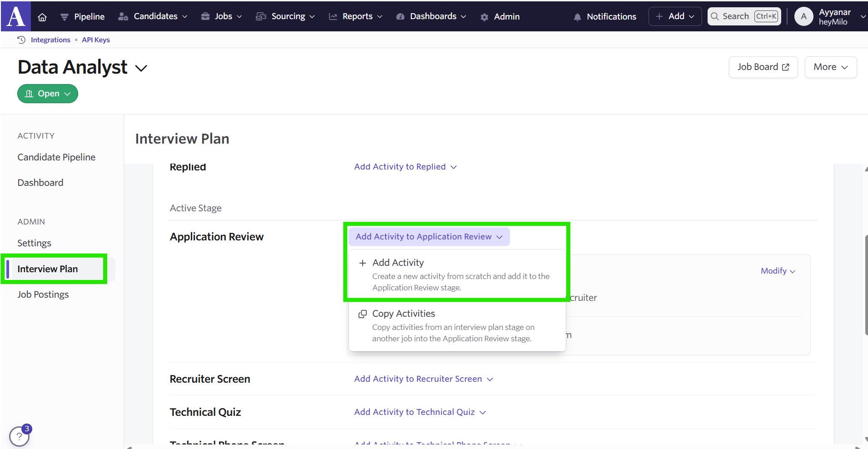Expand the Modify dropdown
Screen dimensions: 868x449
click(778, 271)
